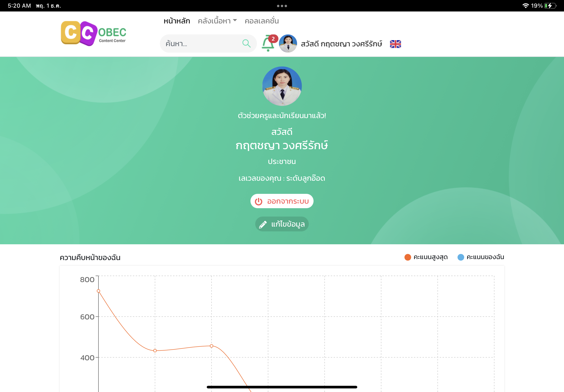
Task: Click the ความคืบหน้าของฉัน heading
Action: pyautogui.click(x=90, y=258)
